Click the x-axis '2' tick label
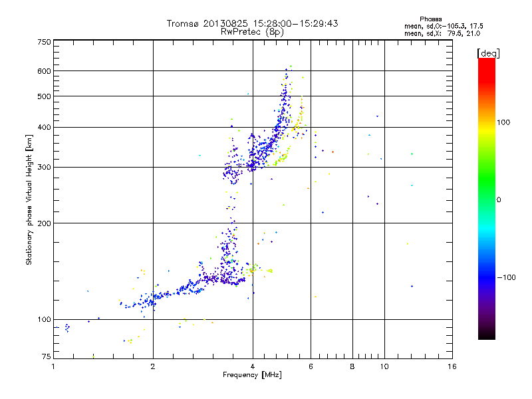Image resolution: width=532 pixels, height=399 pixels. [153, 366]
